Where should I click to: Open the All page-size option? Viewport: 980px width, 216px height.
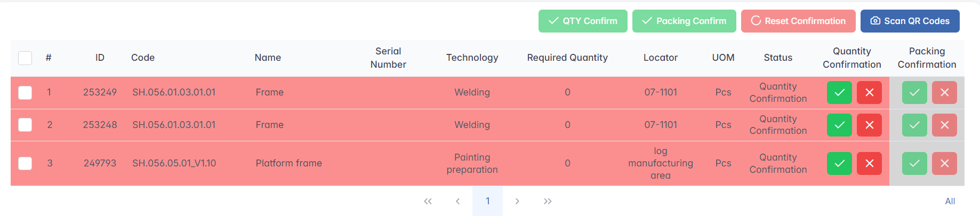(950, 201)
